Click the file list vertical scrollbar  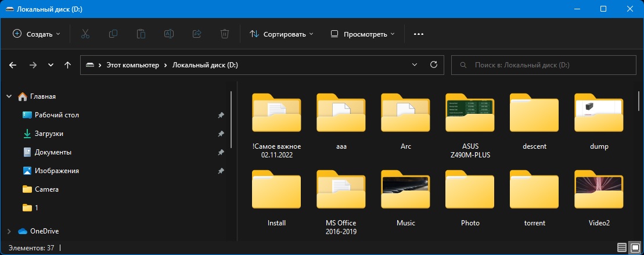coord(639,102)
